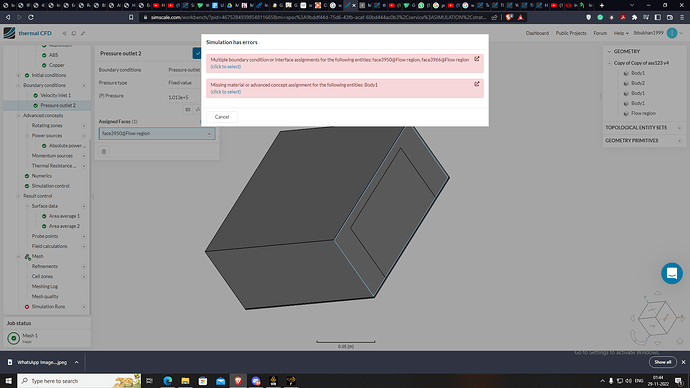The image size is (690, 388).
Task: Open Mesh 1 job status entry
Action: click(x=47, y=338)
